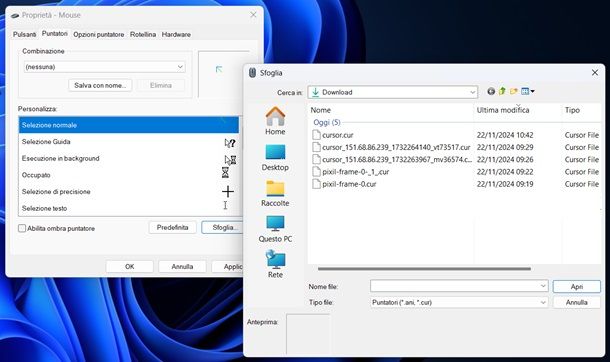Open the Tipo file filter dropdown
Screen dimensions: 610x362
[x=459, y=302]
